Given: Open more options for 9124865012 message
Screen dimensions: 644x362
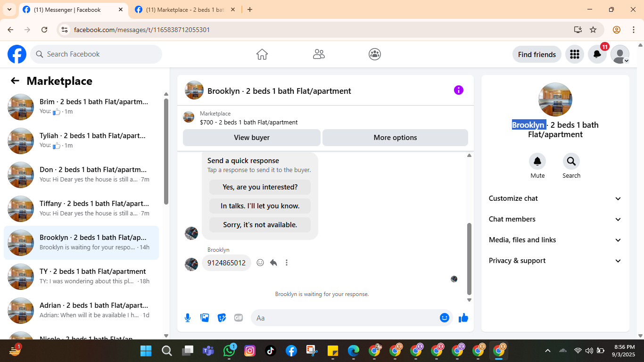Looking at the screenshot, I should [x=287, y=263].
